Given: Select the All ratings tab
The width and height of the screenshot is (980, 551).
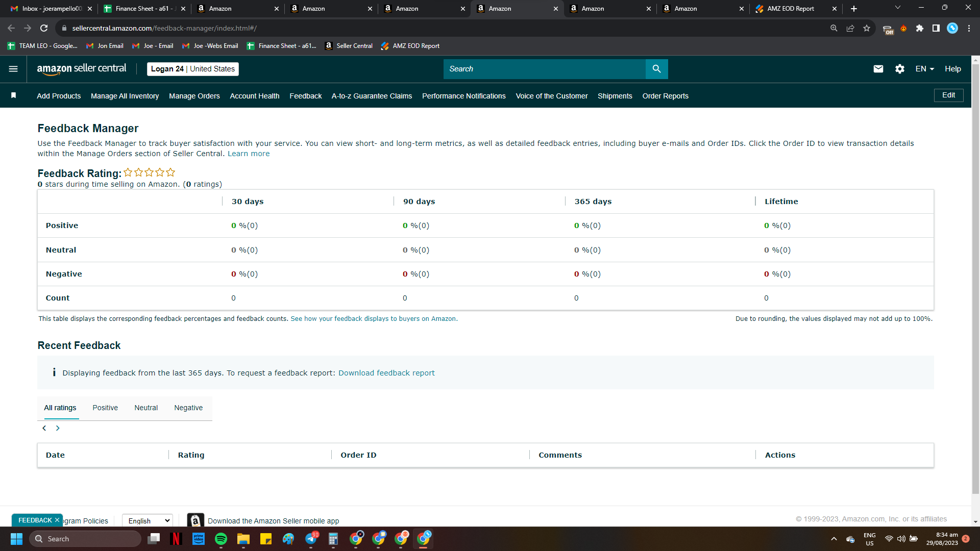Looking at the screenshot, I should tap(60, 408).
